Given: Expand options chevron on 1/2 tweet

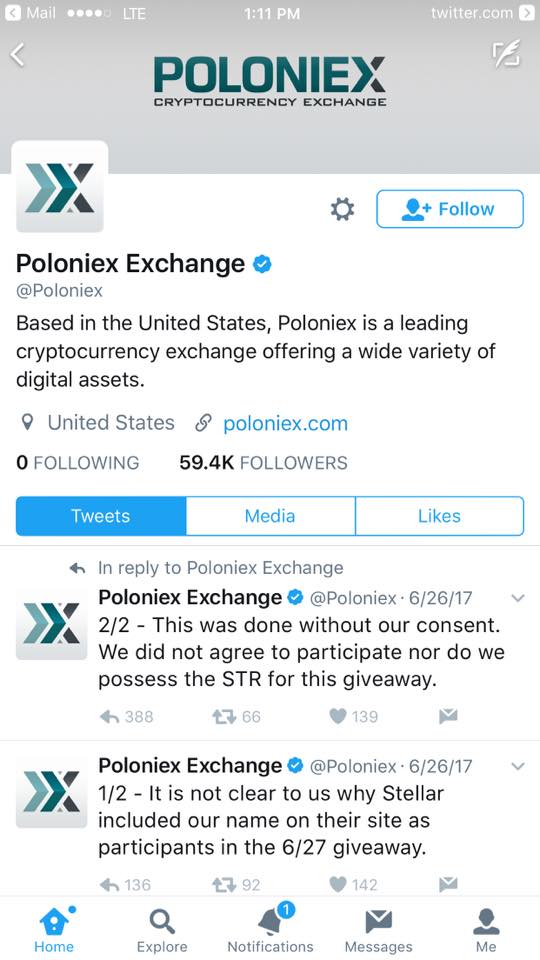Looking at the screenshot, I should [x=518, y=767].
